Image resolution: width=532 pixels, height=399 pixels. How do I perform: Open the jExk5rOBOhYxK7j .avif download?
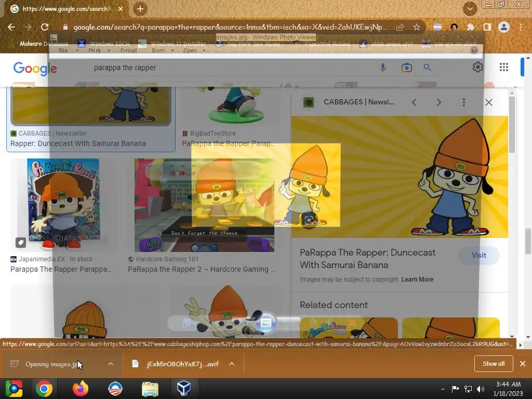182,364
